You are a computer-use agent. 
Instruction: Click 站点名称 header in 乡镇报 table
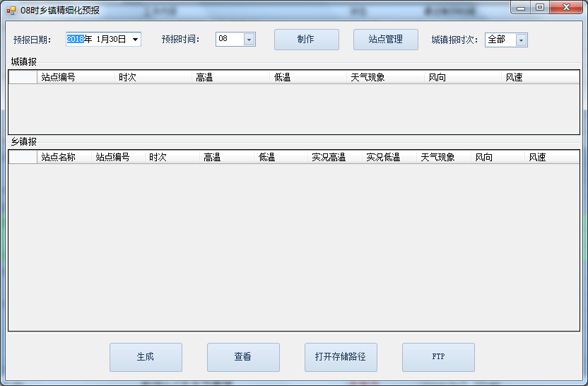click(x=64, y=157)
